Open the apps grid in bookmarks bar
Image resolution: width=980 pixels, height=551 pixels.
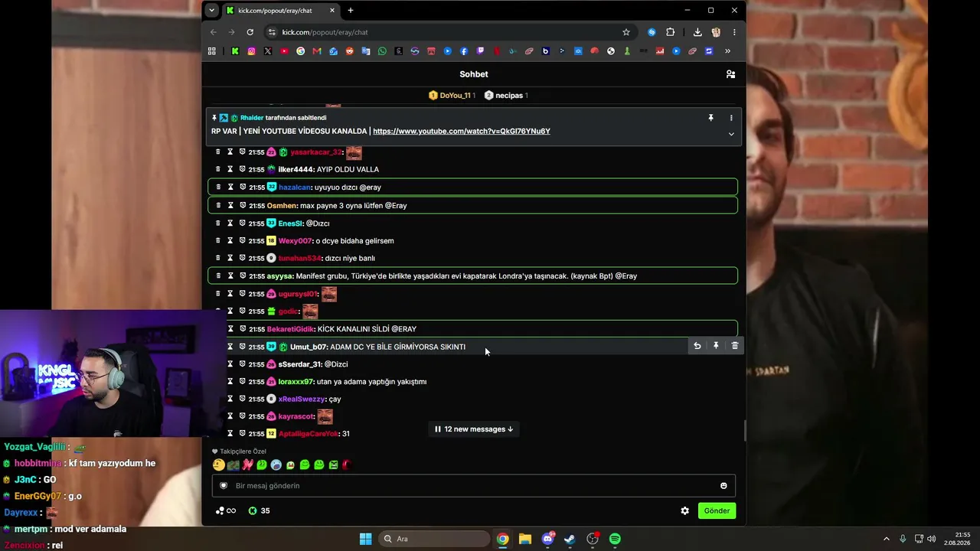pyautogui.click(x=212, y=51)
